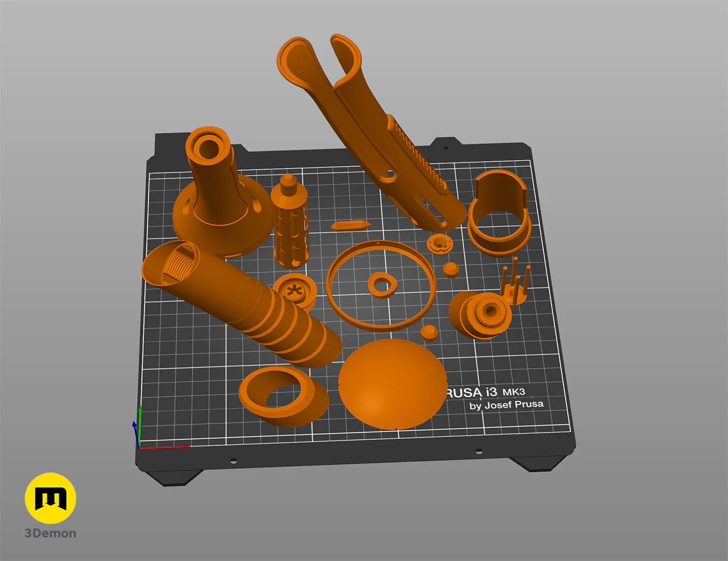728x561 pixels.
Task: Select the open half-cylinder cup model
Action: (x=498, y=214)
